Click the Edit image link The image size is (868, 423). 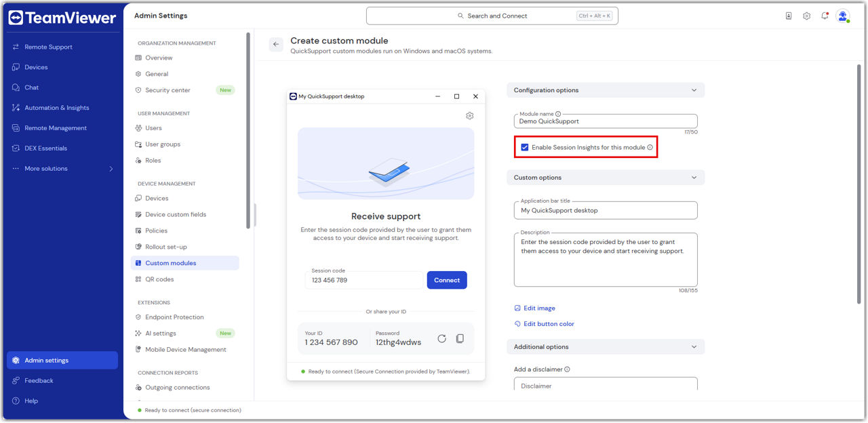pyautogui.click(x=535, y=308)
